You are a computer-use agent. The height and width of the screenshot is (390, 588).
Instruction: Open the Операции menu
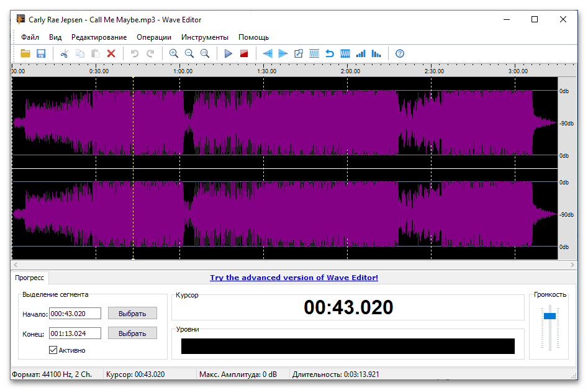point(154,37)
